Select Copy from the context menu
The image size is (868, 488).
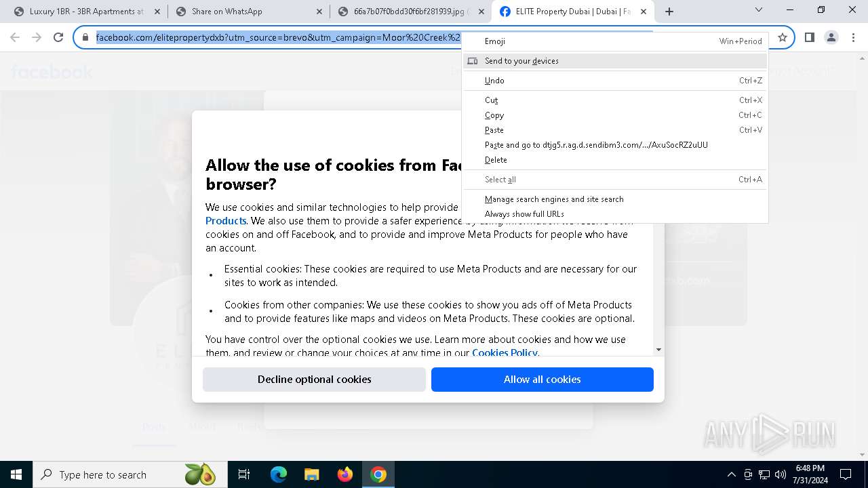coord(494,115)
